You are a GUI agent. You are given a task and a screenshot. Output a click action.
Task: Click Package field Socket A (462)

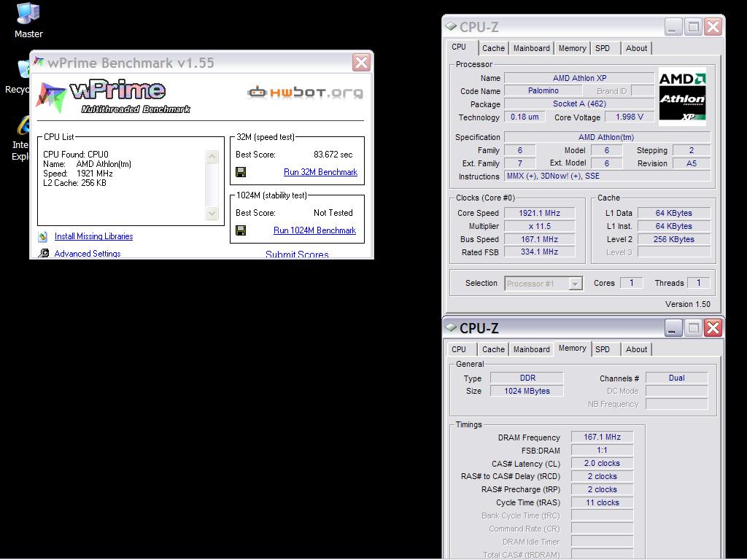tap(579, 104)
